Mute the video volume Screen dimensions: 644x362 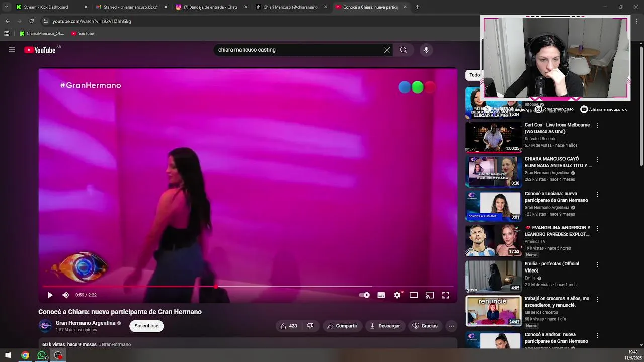click(65, 295)
